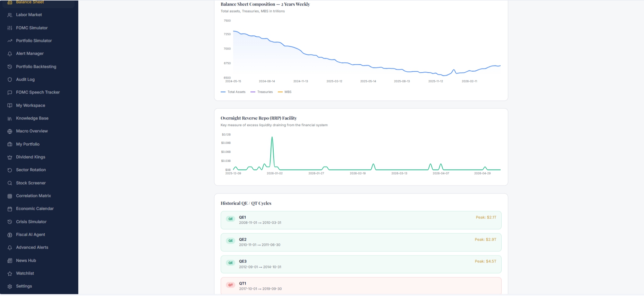Toggle the Total Assets legend series

pyautogui.click(x=233, y=92)
